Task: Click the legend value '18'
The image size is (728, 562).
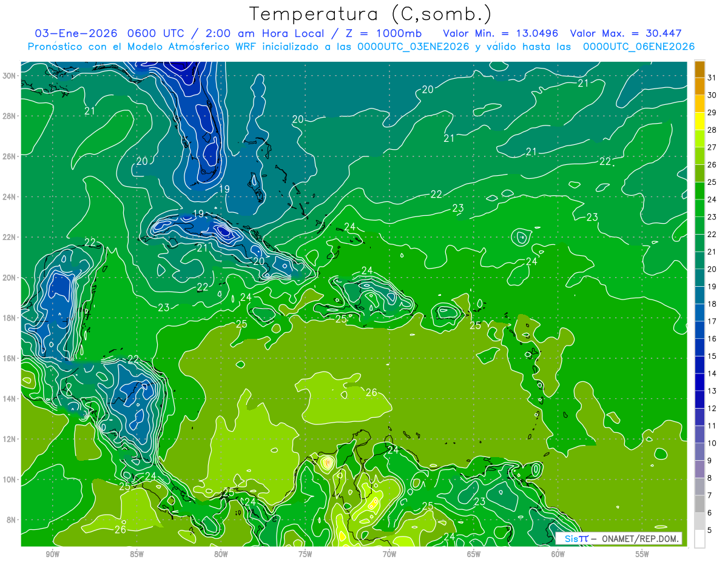Action: click(712, 304)
